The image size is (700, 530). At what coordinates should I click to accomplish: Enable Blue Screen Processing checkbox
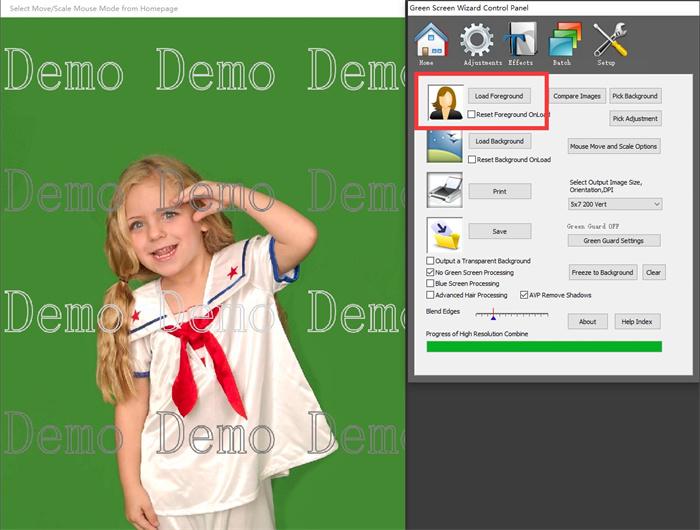pos(430,284)
